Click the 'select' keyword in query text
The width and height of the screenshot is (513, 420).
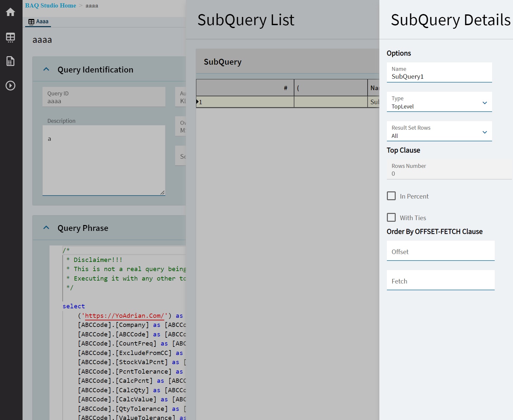pos(74,306)
